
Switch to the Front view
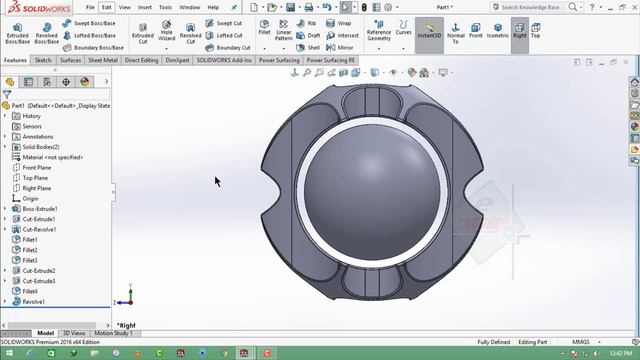click(476, 31)
